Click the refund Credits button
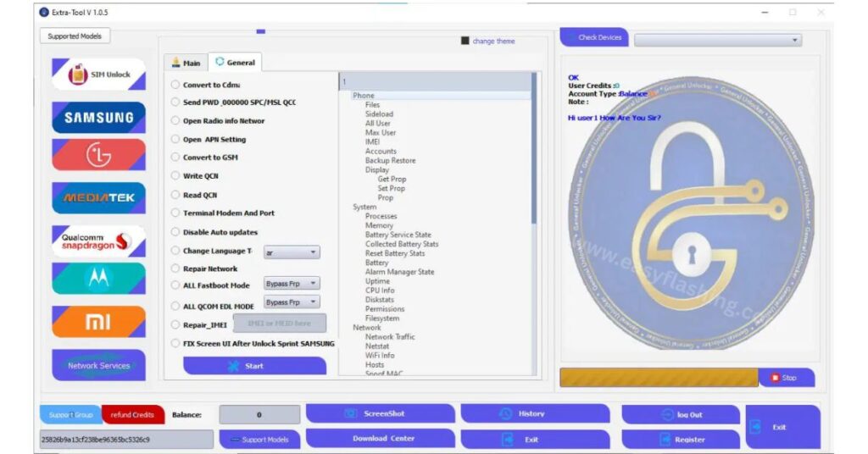Screen dimensions: 868x454 [x=133, y=415]
